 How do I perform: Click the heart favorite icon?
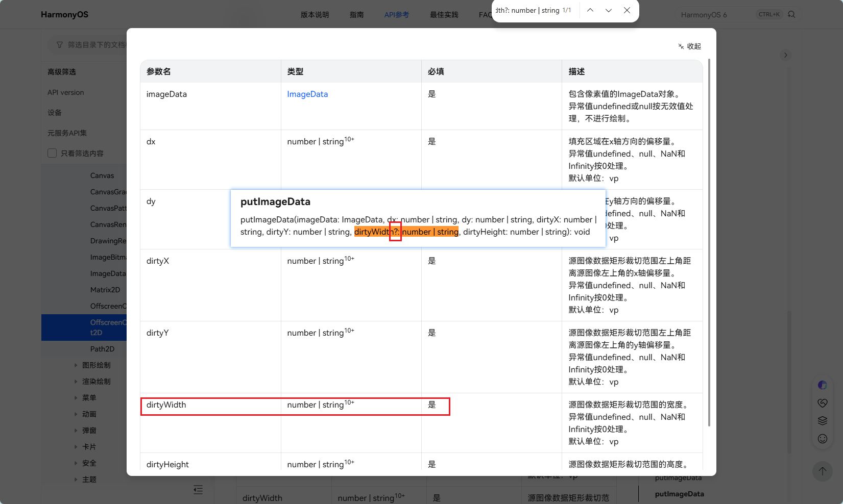click(x=822, y=403)
